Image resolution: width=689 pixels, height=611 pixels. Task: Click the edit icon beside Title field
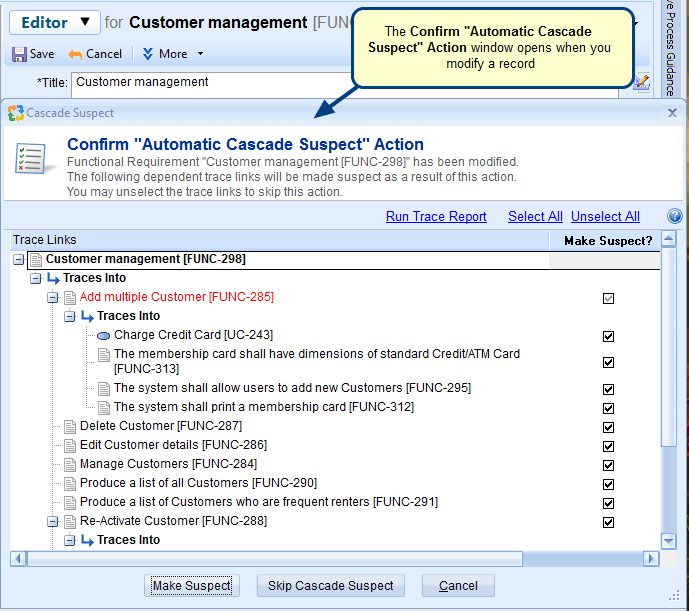(642, 83)
